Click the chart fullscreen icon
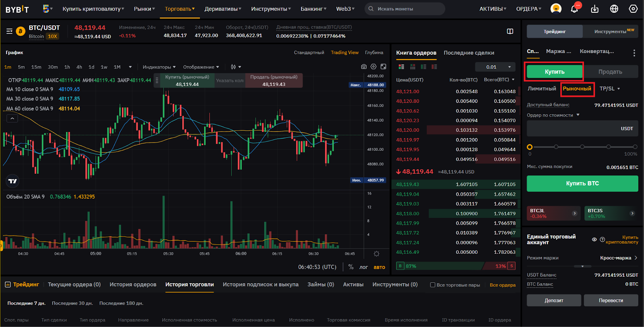Viewport: 644px width, 327px height. tap(384, 67)
